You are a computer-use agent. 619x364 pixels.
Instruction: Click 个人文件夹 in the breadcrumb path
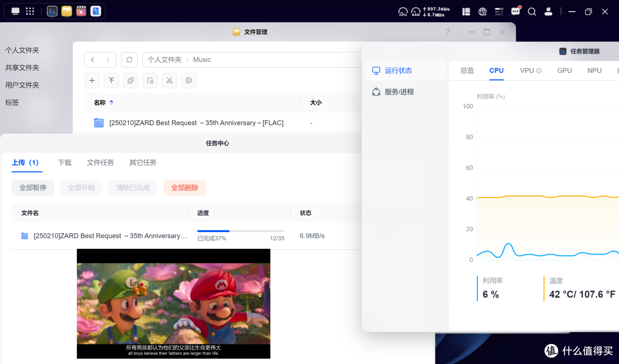164,60
